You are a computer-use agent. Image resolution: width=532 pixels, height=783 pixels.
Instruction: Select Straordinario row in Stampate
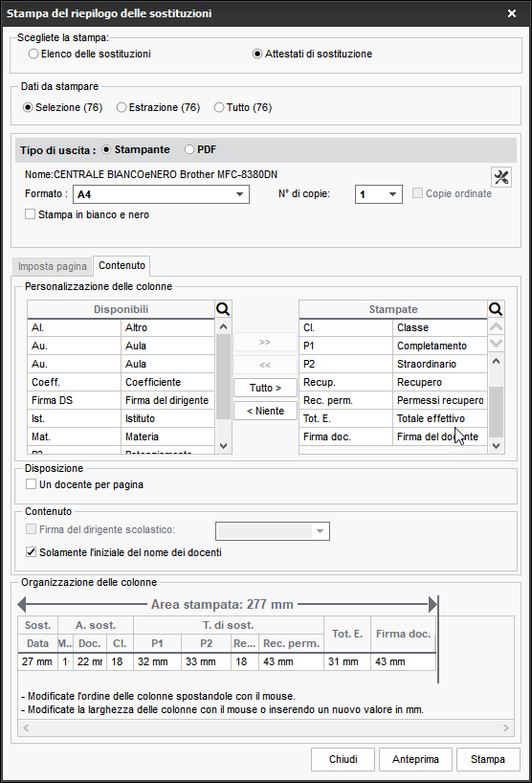tap(393, 364)
